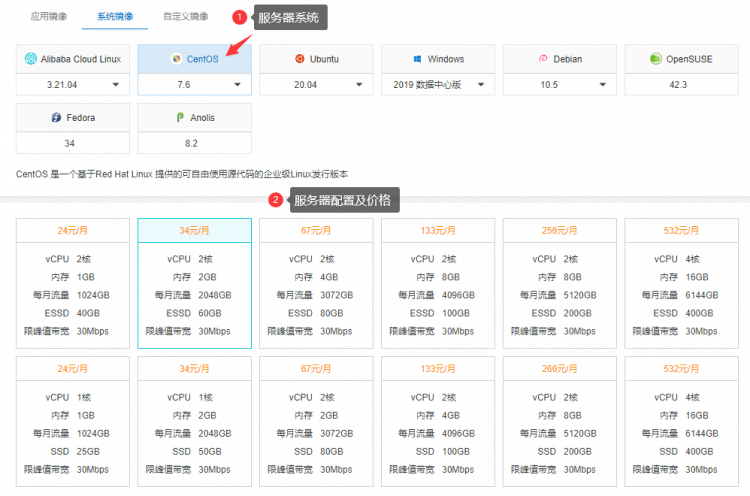This screenshot has height=496, width=750.
Task: Select the Debian swirl icon
Action: pos(542,59)
